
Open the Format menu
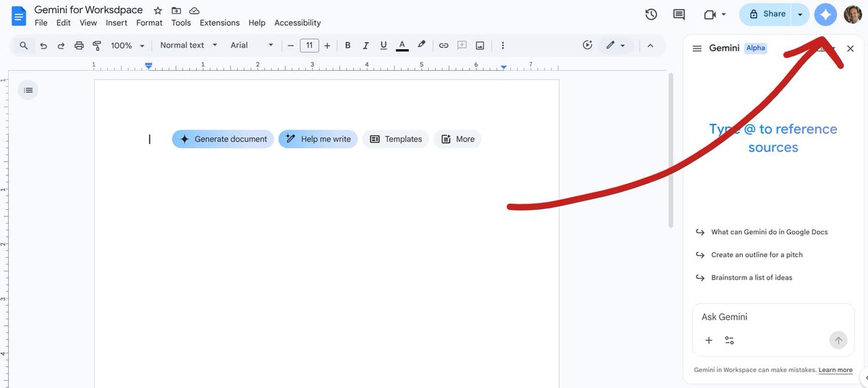[x=150, y=23]
